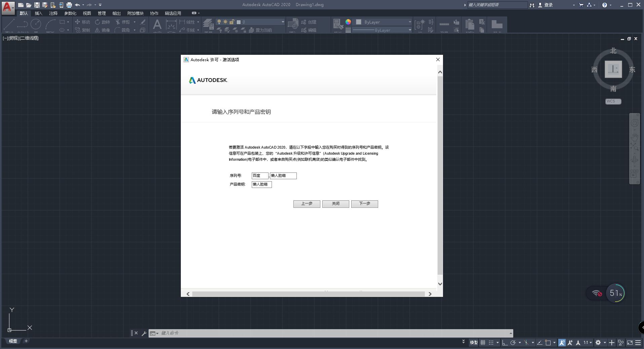Switch to the 参数化 ribbon tab
The image size is (644, 349).
click(70, 13)
